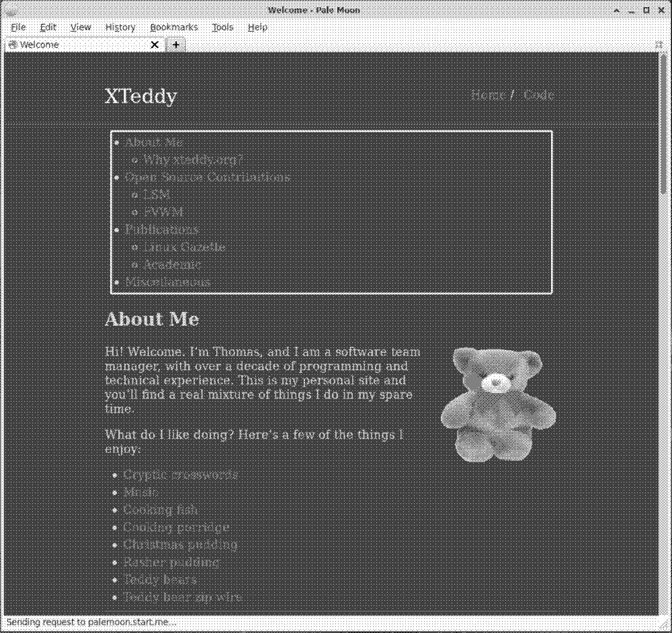
Task: Open a new tab with the plus icon
Action: [x=175, y=44]
